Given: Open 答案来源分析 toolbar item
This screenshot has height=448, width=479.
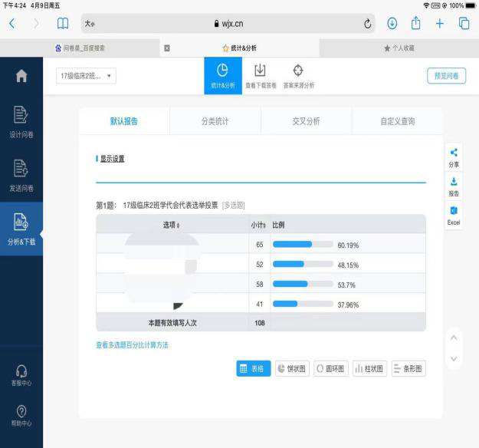Looking at the screenshot, I should tap(298, 76).
